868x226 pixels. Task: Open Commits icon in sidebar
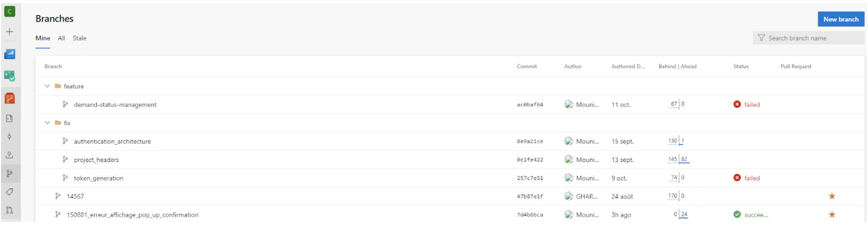tap(9, 137)
